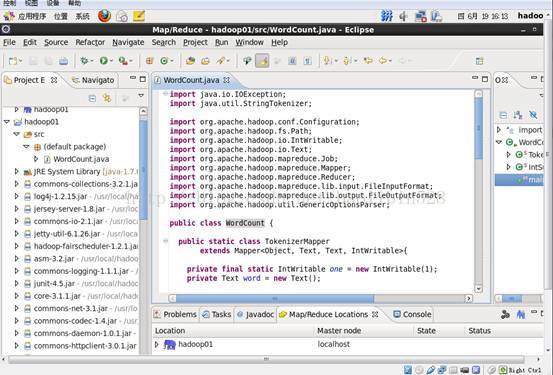The width and height of the screenshot is (553, 375).
Task: Open dropdown beside New Java Class icon
Action: (x=172, y=61)
